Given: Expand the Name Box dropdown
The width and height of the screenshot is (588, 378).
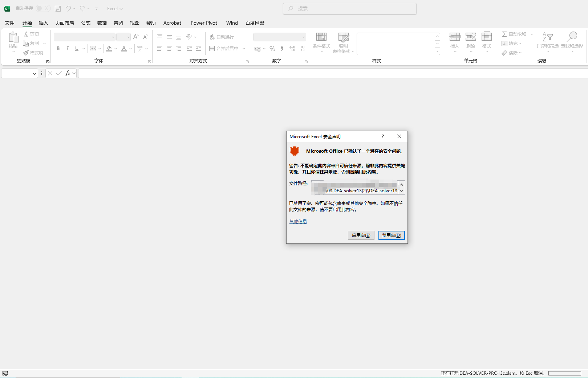Looking at the screenshot, I should (x=35, y=74).
